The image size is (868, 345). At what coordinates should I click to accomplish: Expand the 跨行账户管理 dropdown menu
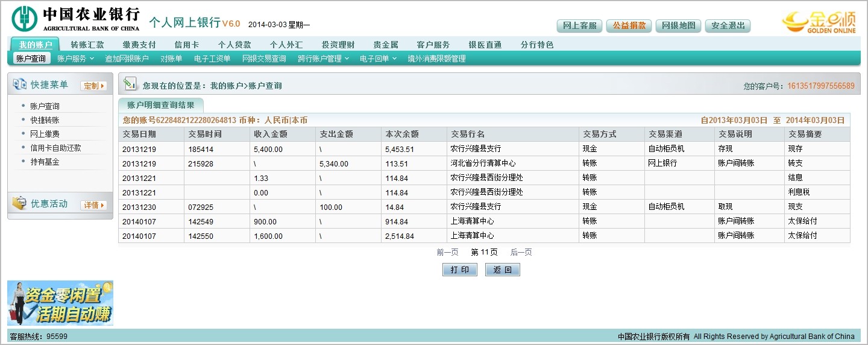(322, 59)
